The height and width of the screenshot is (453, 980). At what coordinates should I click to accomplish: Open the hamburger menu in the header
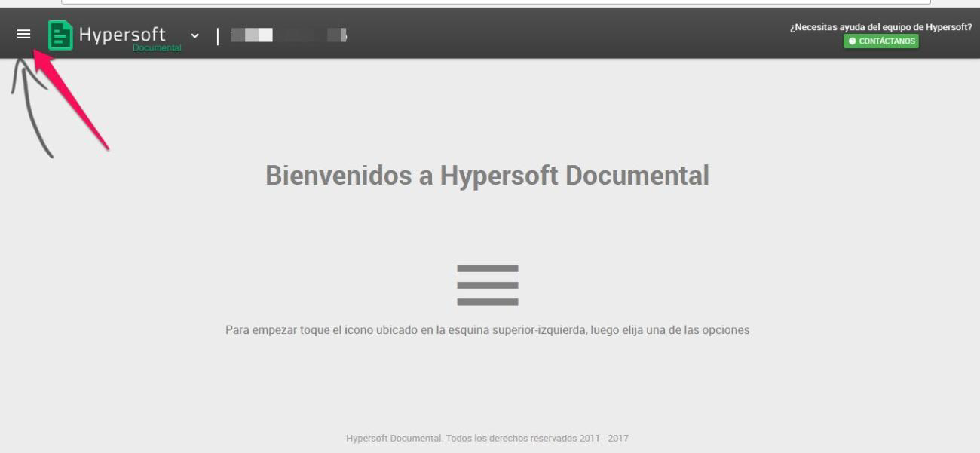(24, 34)
